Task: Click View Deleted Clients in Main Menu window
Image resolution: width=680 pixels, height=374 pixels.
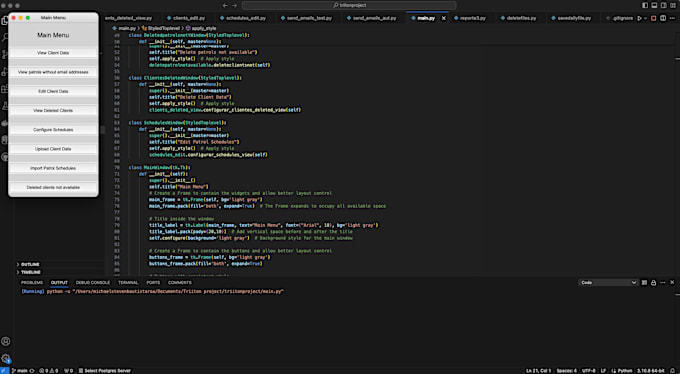Action: pyautogui.click(x=53, y=110)
